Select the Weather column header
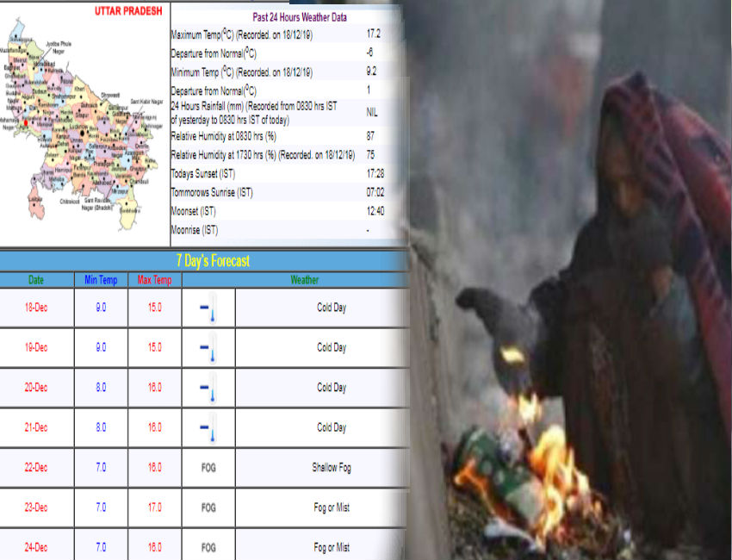The height and width of the screenshot is (560, 732). (304, 280)
